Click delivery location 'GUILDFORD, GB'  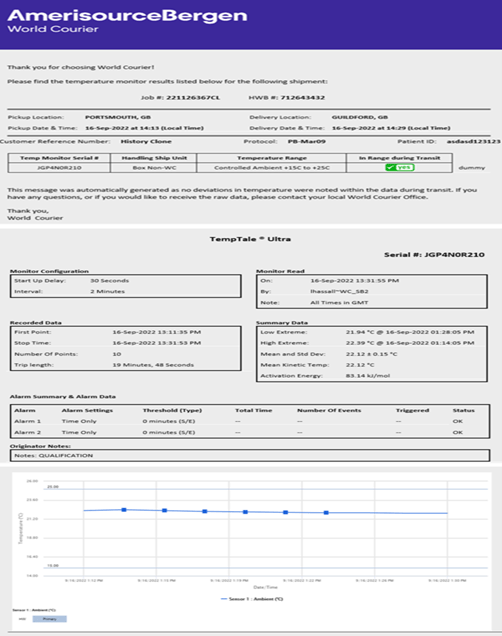coord(360,117)
